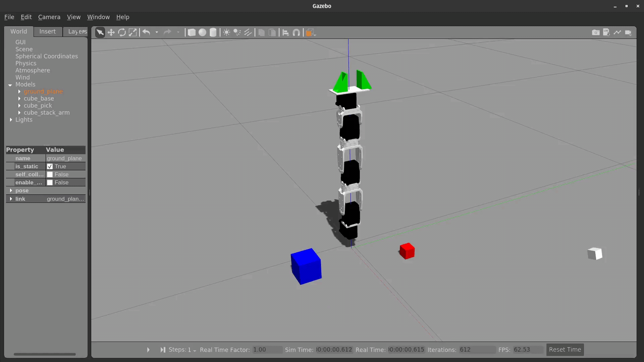Click the directional light insert icon

(248, 32)
